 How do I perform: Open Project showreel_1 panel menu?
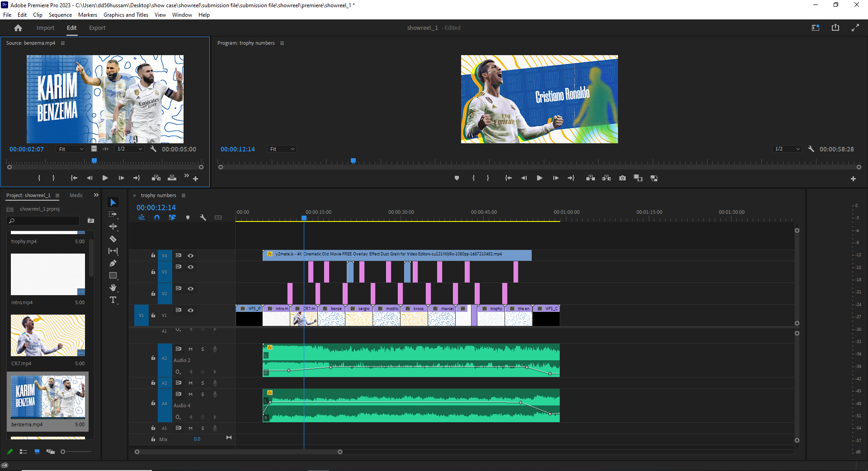[57, 195]
